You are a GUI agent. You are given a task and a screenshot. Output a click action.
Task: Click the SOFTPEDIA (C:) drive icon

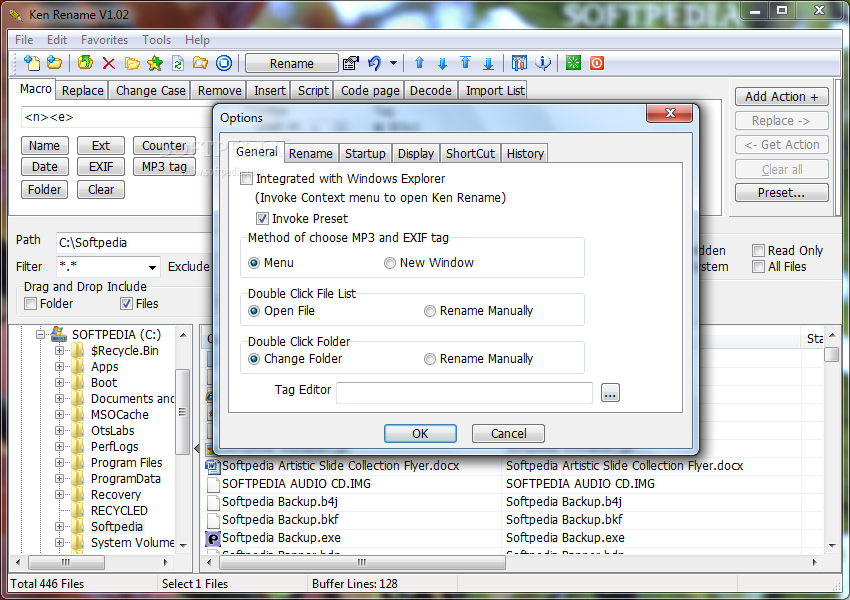pyautogui.click(x=58, y=334)
